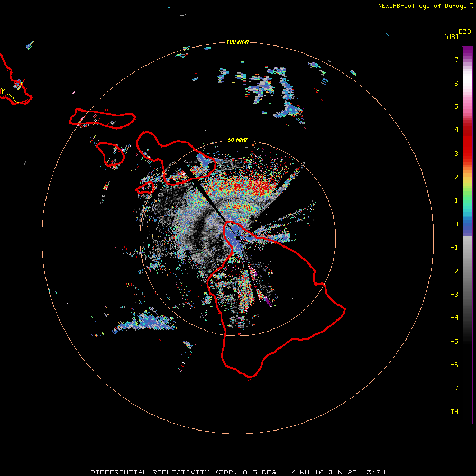Click the TH threshold label on scale

(454, 411)
